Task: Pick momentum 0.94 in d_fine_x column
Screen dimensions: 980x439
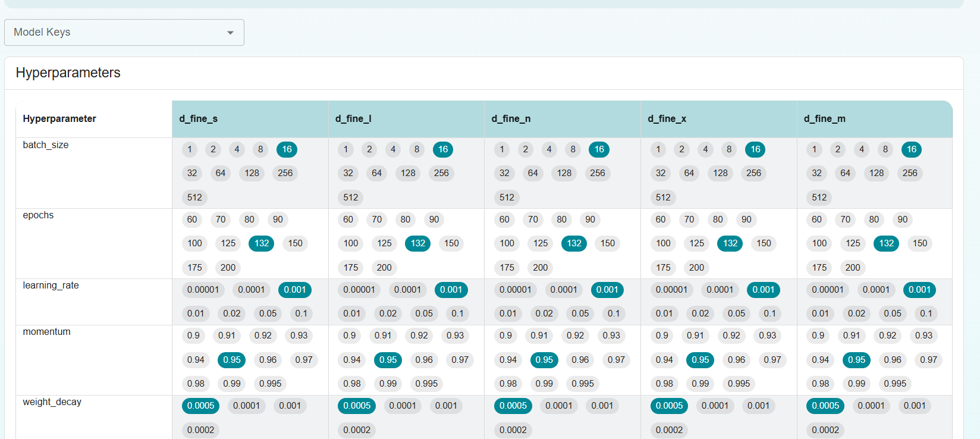Action: [x=664, y=360]
